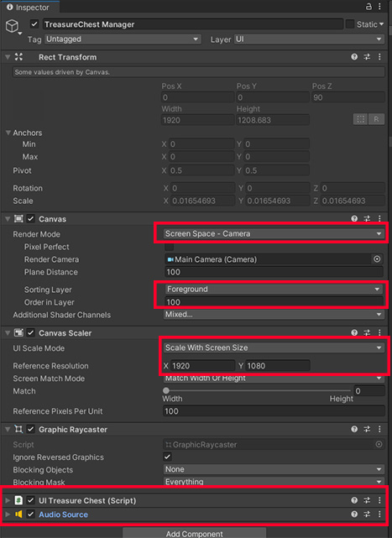Disable the Canvas Scaler component checkbox
This screenshot has height=538, width=392.
[31, 332]
